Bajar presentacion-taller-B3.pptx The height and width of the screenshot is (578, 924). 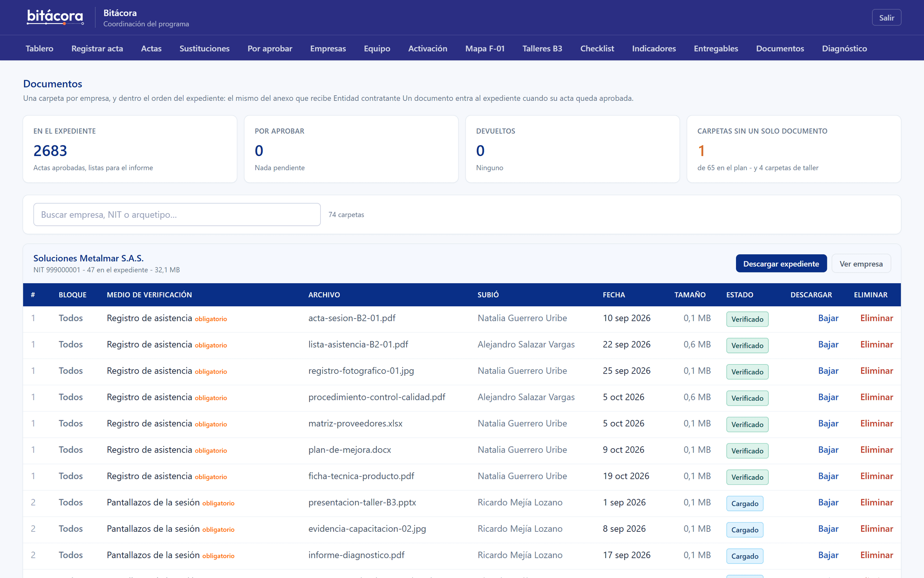(x=828, y=503)
